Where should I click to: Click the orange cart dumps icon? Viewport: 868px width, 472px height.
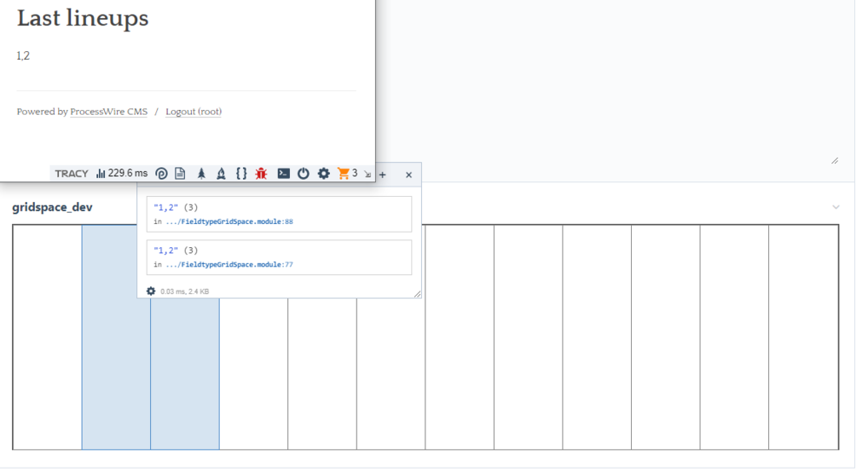(344, 174)
